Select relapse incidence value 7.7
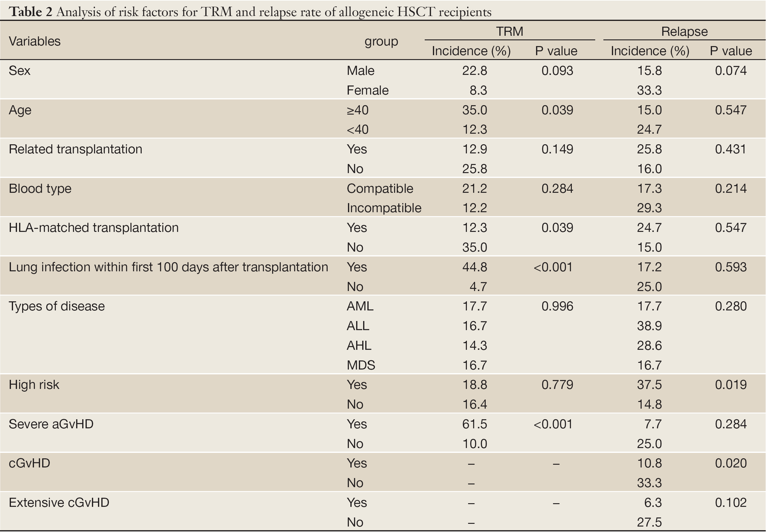The image size is (766, 532). pos(653,424)
